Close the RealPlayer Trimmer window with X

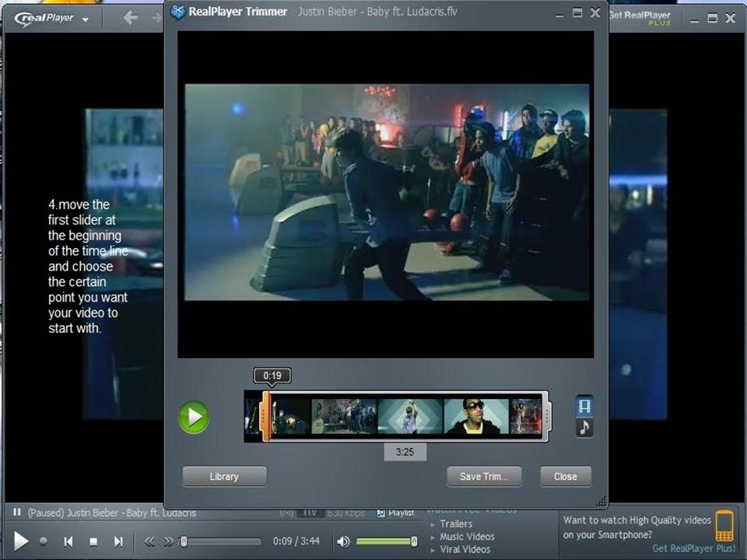click(595, 13)
